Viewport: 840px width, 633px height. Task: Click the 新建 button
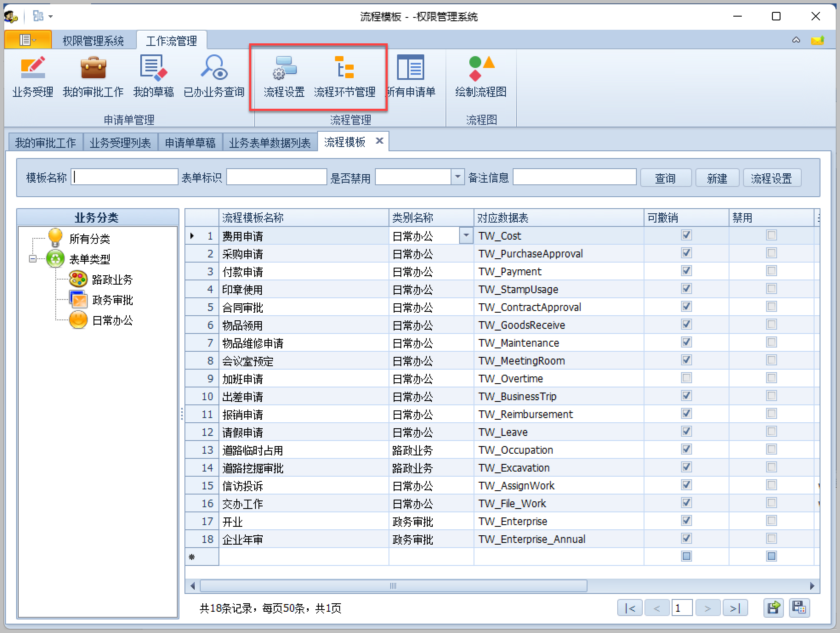point(717,178)
